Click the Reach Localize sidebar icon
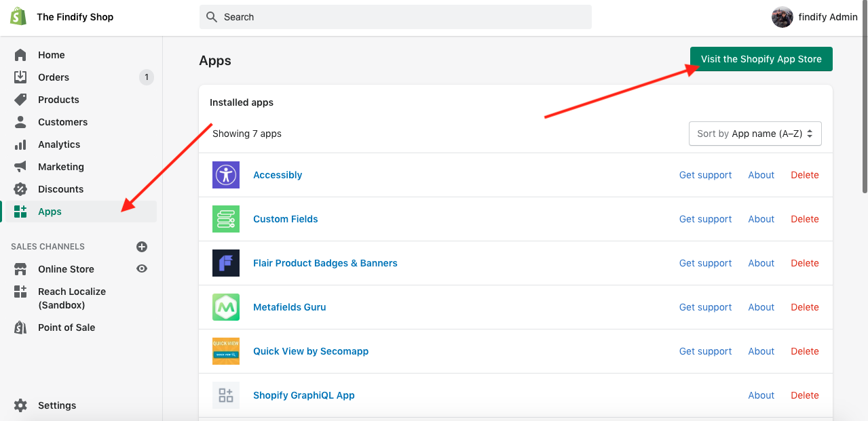Image resolution: width=868 pixels, height=421 pixels. pyautogui.click(x=20, y=292)
